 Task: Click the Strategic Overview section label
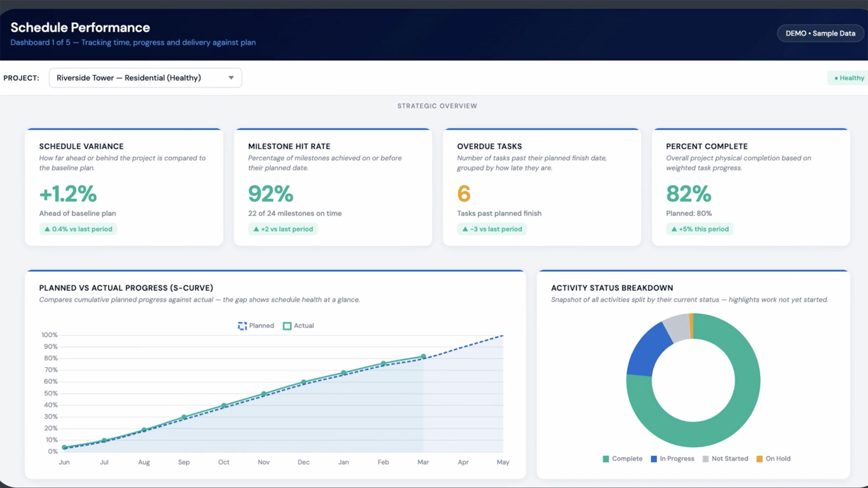437,106
